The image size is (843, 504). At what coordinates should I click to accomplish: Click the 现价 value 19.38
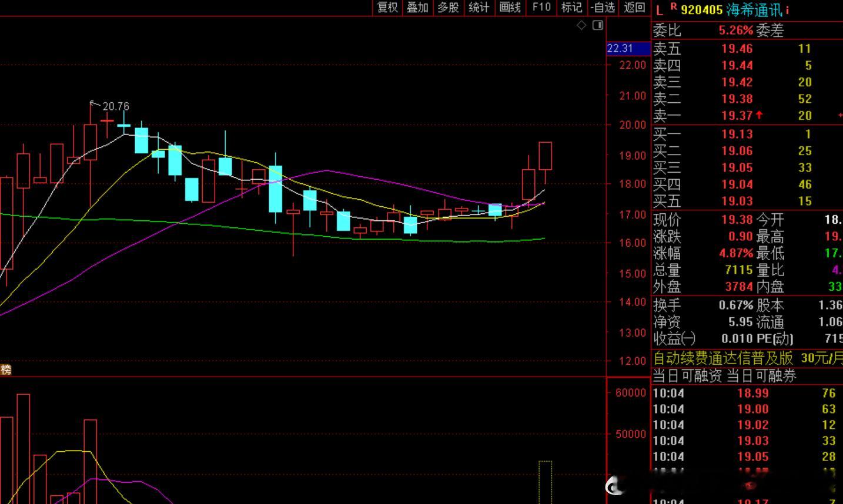737,220
